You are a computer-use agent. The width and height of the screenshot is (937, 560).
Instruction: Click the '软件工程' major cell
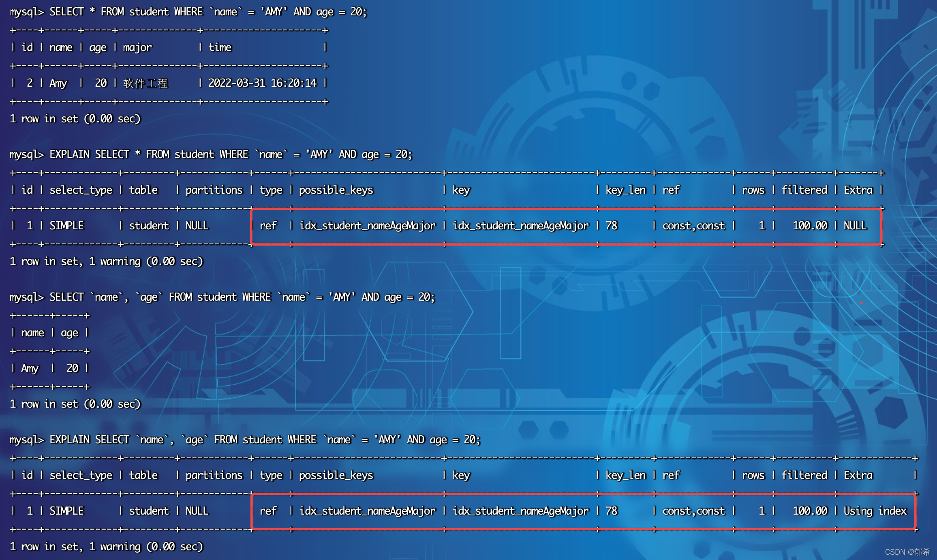[x=145, y=83]
